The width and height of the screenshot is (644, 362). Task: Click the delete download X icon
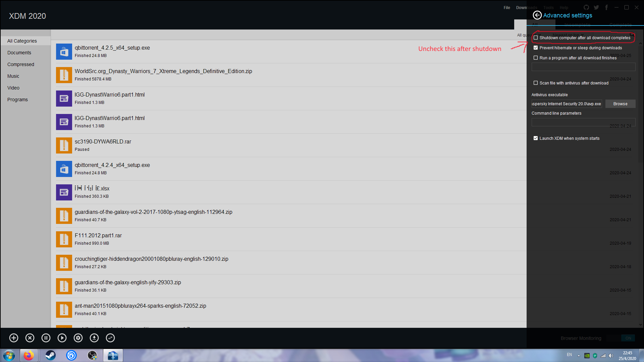pos(30,338)
